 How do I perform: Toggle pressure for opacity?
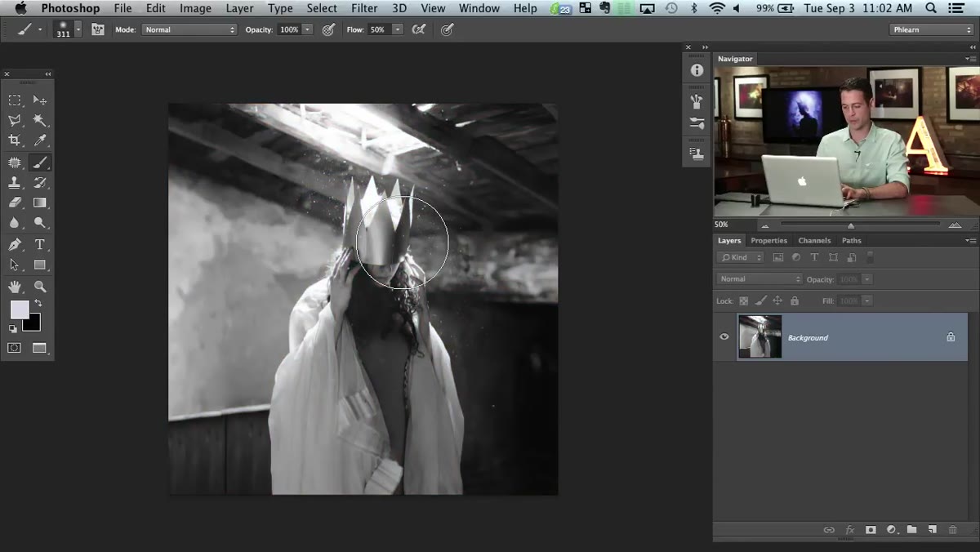click(x=328, y=29)
